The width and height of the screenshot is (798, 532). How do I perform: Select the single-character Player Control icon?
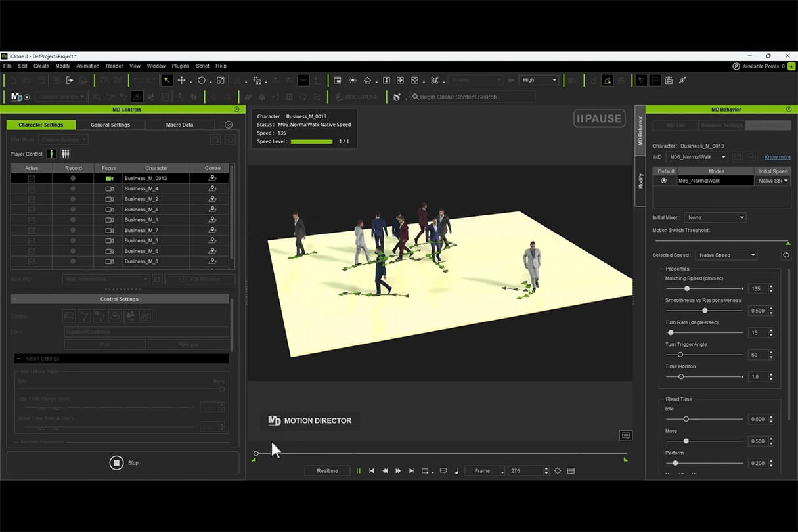tap(51, 154)
